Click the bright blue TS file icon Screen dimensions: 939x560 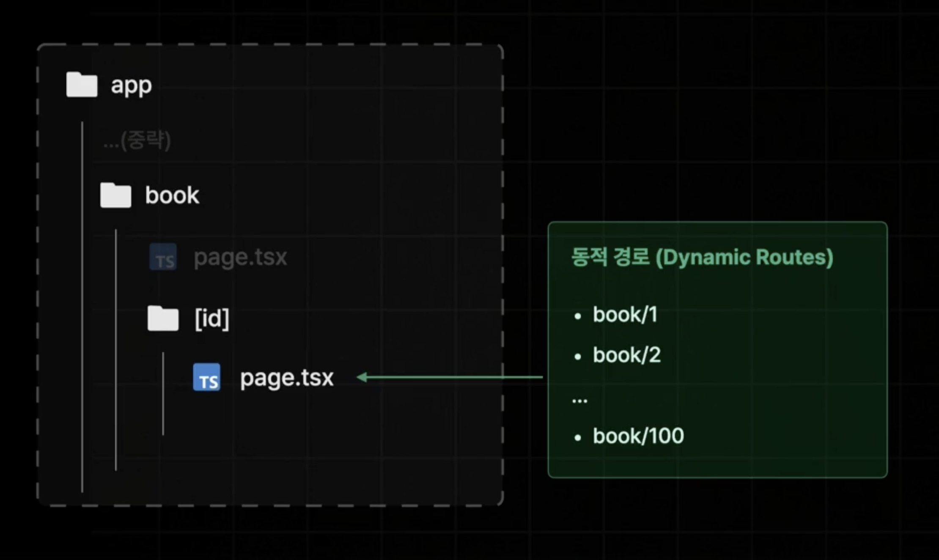[x=206, y=377]
